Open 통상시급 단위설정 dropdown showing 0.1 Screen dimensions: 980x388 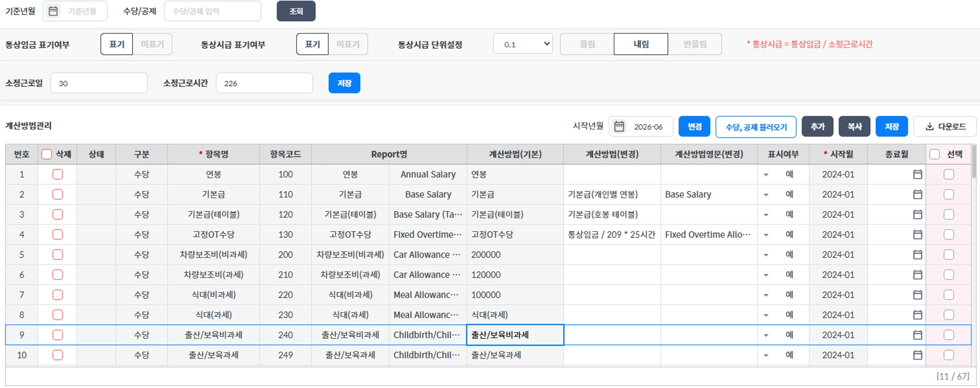point(523,44)
